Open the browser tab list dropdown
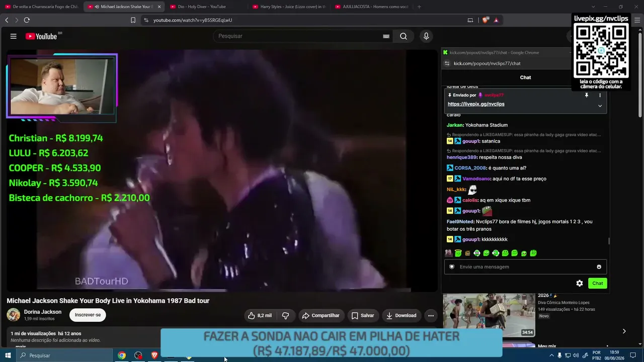Viewport: 644px width, 362px height. pyautogui.click(x=593, y=7)
